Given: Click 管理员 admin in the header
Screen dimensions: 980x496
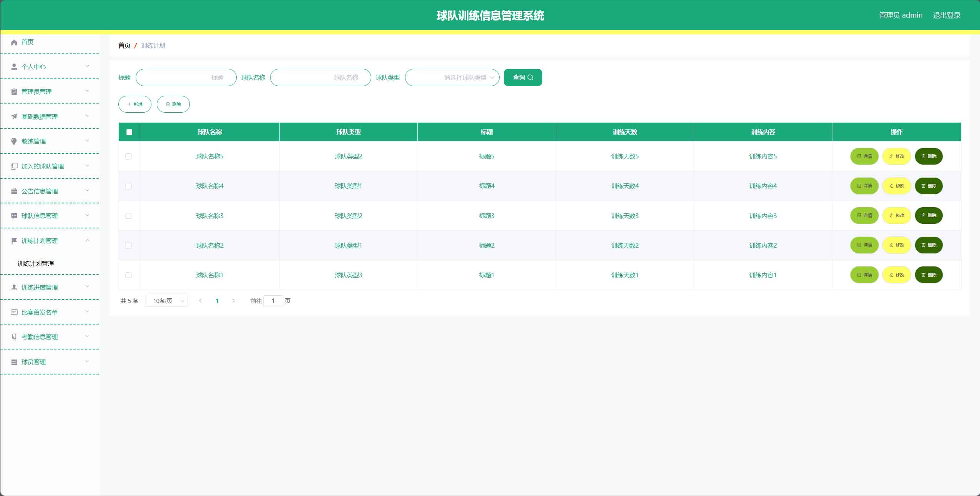Looking at the screenshot, I should tap(901, 15).
